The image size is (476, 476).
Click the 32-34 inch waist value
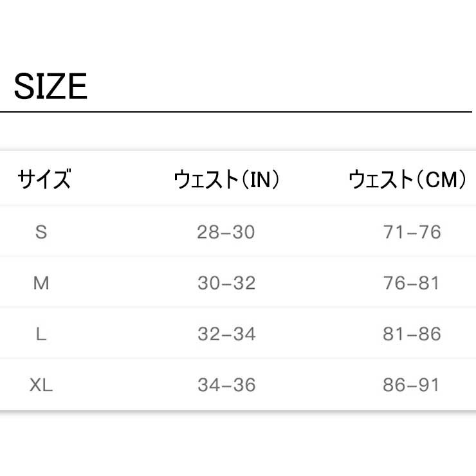point(226,334)
